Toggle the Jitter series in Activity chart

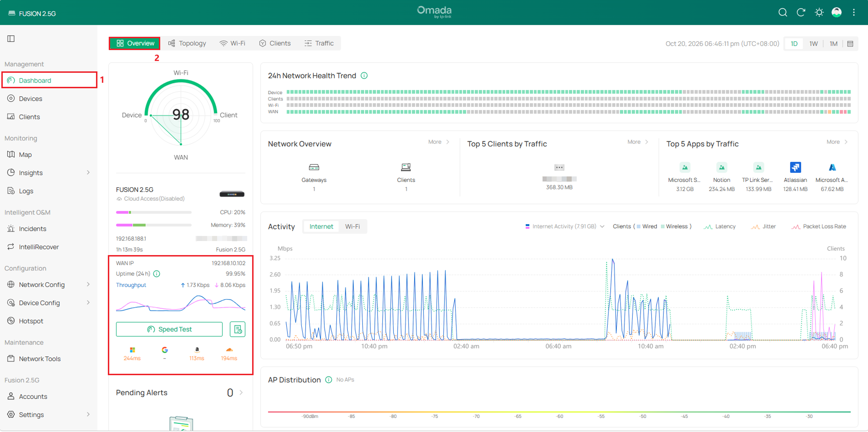pyautogui.click(x=763, y=226)
